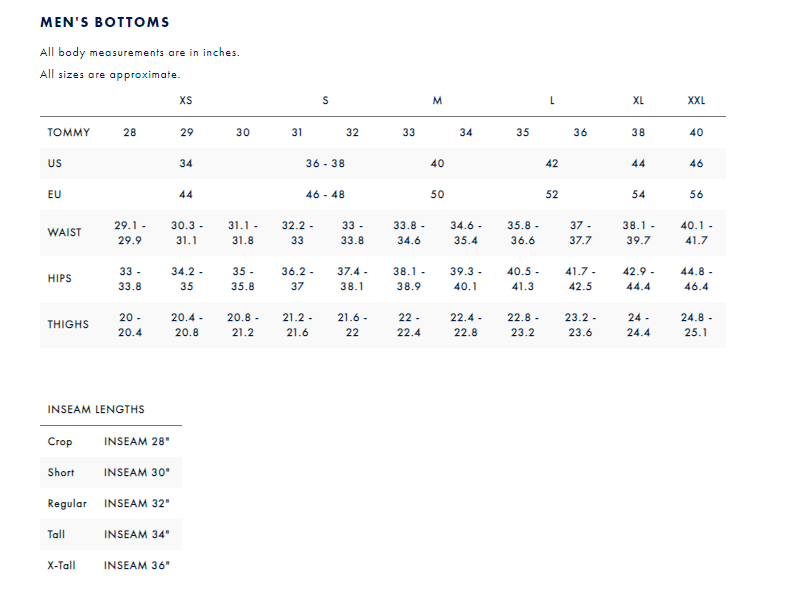This screenshot has width=795, height=599.
Task: Click the TOMMY row label
Action: 68,133
